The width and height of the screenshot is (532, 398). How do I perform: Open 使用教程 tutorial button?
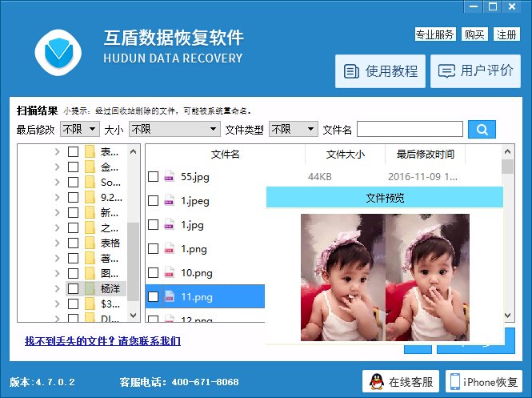(380, 71)
